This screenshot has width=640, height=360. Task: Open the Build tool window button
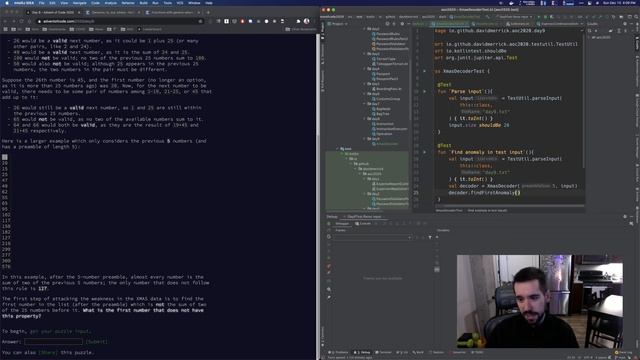(418, 352)
